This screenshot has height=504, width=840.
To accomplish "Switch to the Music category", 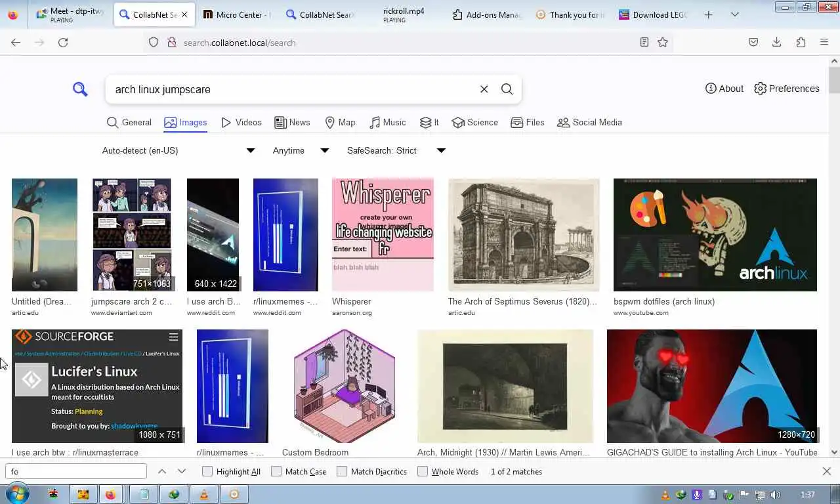I will pos(387,123).
